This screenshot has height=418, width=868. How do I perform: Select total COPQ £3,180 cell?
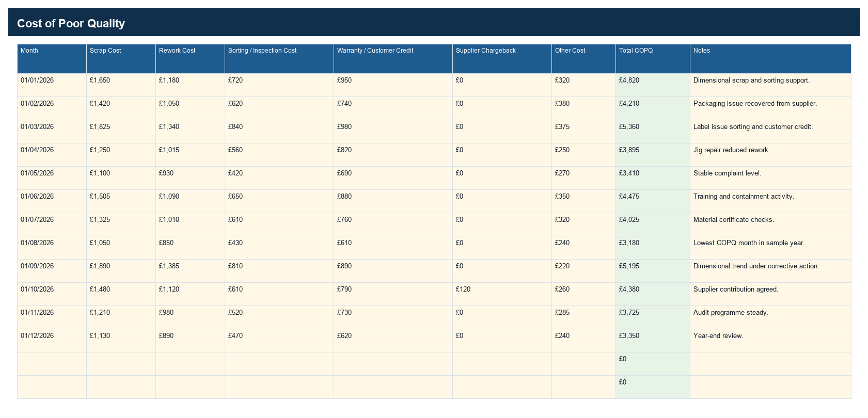pyautogui.click(x=653, y=248)
